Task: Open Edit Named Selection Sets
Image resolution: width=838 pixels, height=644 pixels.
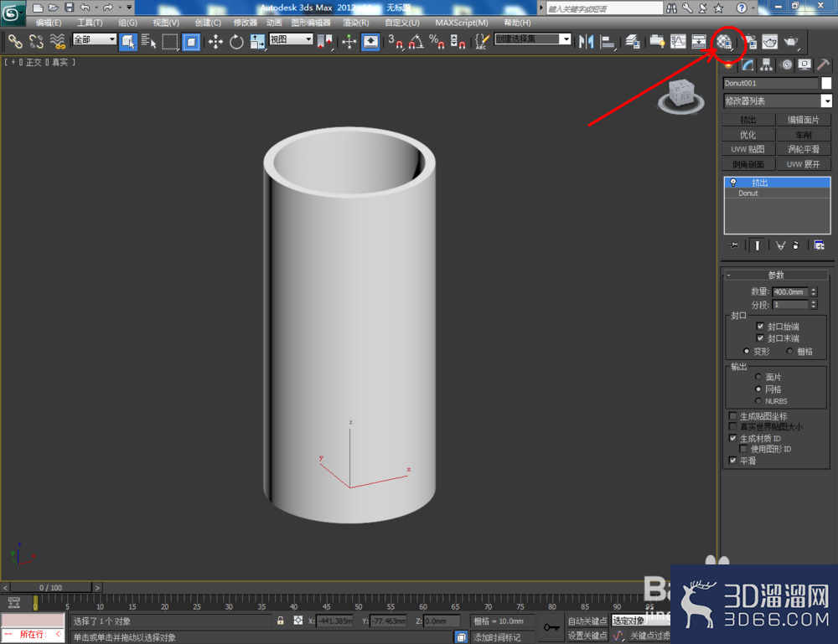Action: coord(482,42)
